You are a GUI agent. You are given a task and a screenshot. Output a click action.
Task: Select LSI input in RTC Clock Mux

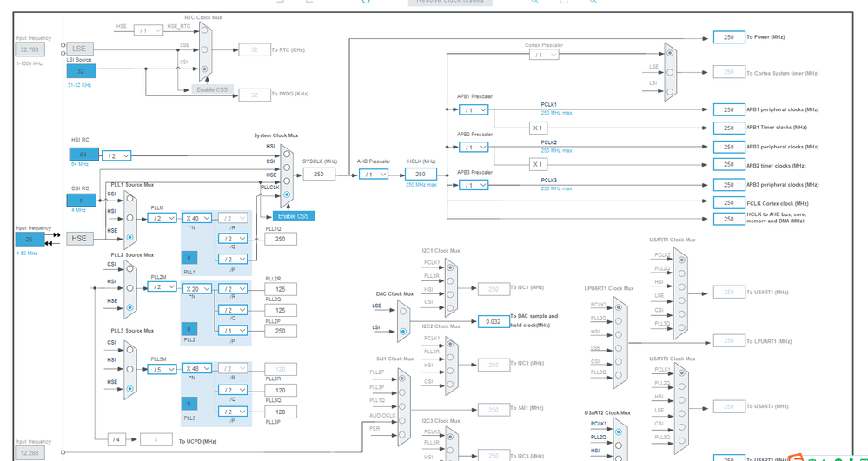click(x=204, y=69)
